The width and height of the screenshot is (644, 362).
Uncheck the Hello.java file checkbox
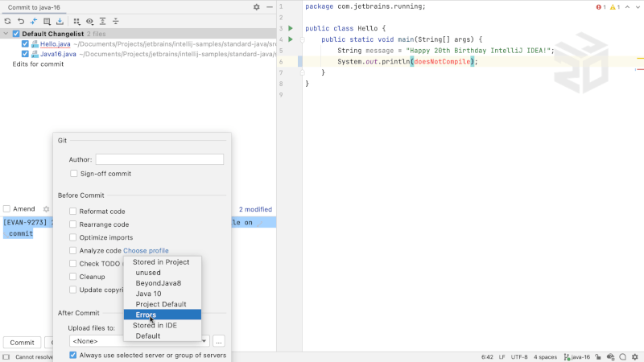[x=25, y=43]
